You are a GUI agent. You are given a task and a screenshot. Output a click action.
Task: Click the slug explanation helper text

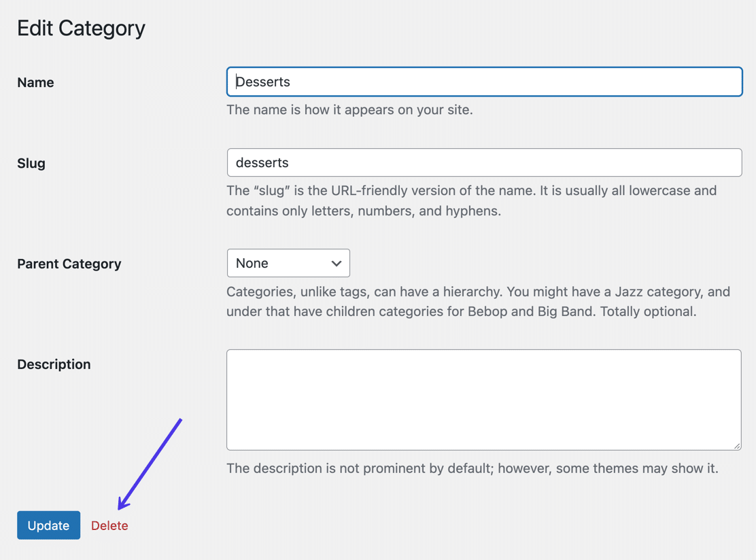click(x=471, y=190)
